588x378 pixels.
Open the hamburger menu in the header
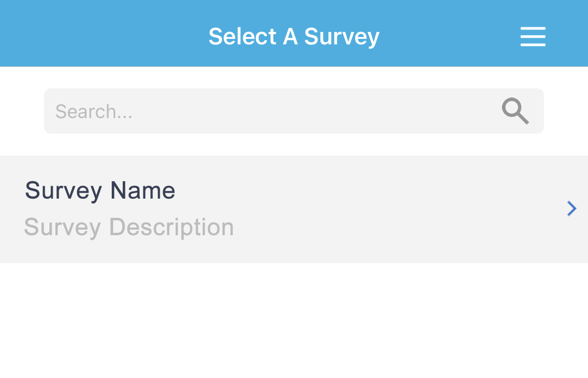pos(533,37)
